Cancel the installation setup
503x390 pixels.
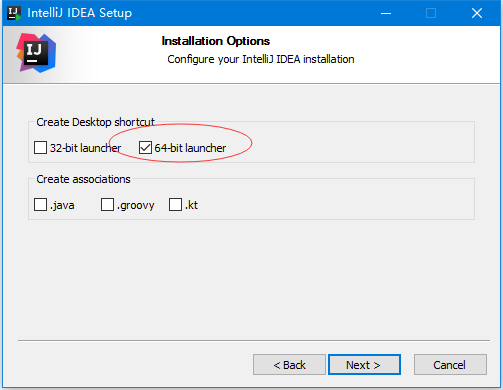(x=450, y=365)
